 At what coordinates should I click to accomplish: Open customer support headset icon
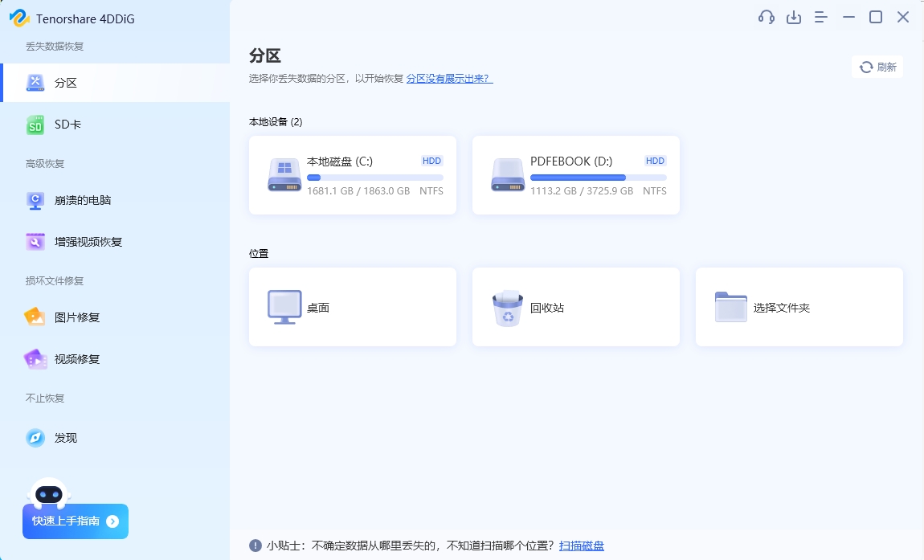[x=766, y=17]
